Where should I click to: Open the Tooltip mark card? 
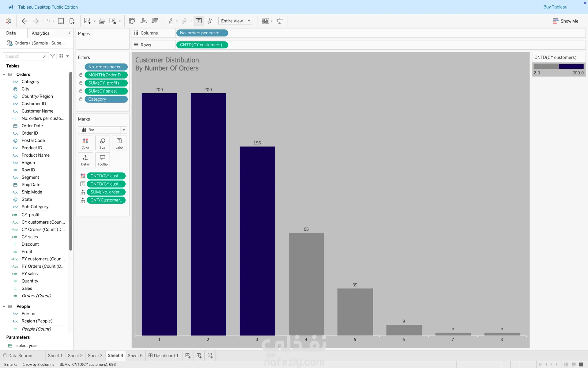(102, 160)
